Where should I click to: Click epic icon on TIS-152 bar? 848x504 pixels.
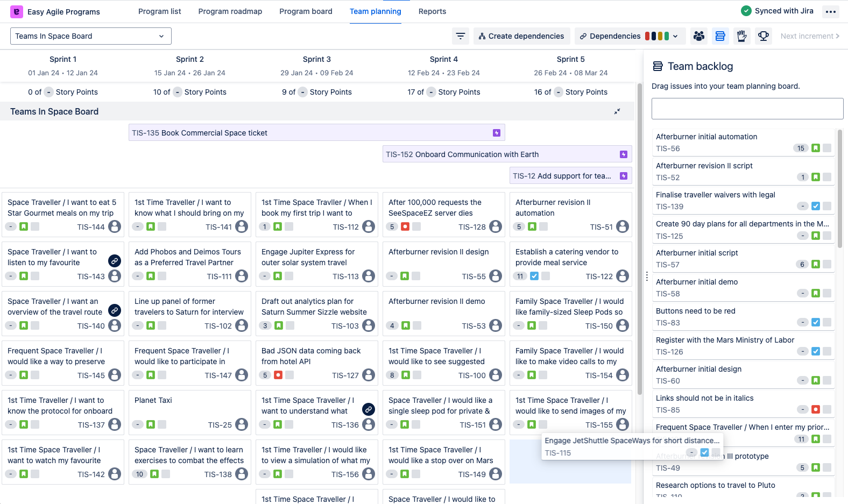click(x=624, y=154)
